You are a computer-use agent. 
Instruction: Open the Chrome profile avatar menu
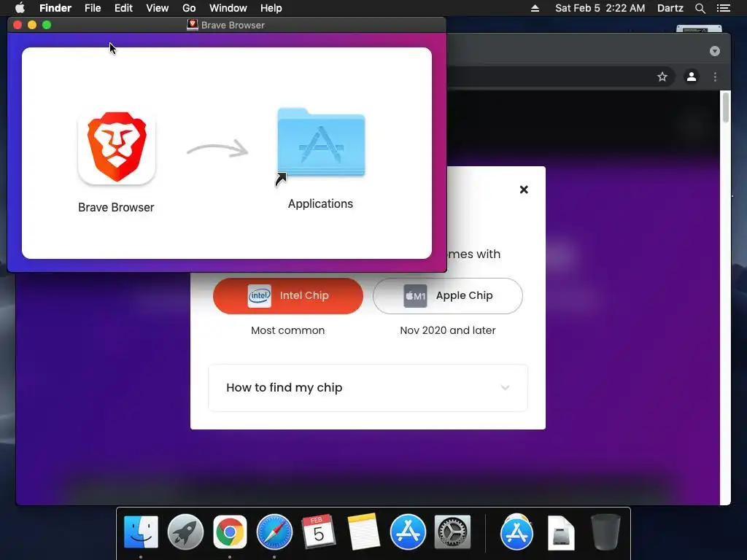click(692, 76)
